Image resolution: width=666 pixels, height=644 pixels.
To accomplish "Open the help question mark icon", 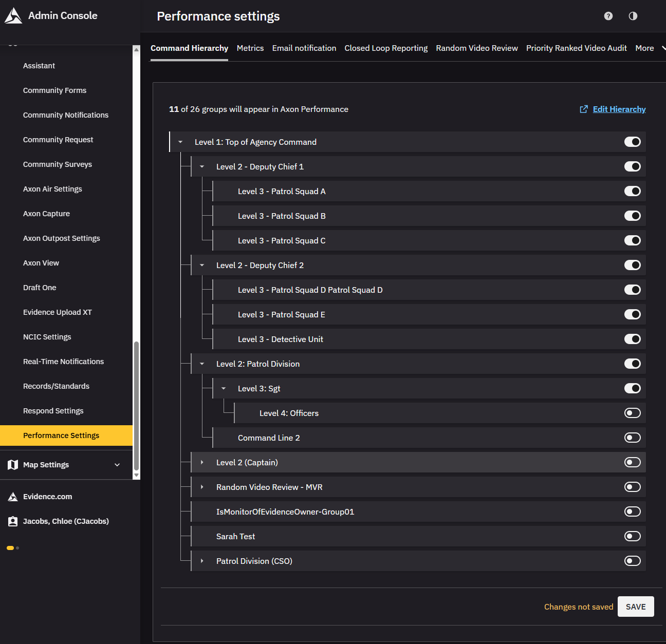I will pyautogui.click(x=608, y=16).
